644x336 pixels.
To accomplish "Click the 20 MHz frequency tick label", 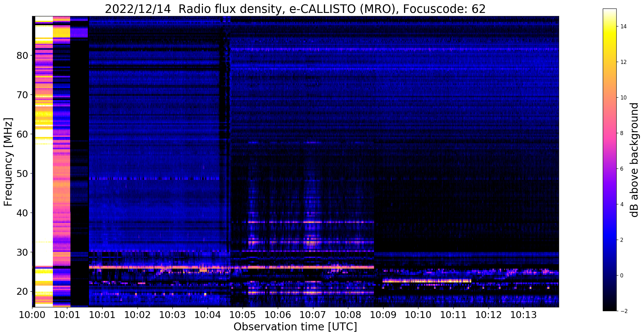I will (22, 292).
